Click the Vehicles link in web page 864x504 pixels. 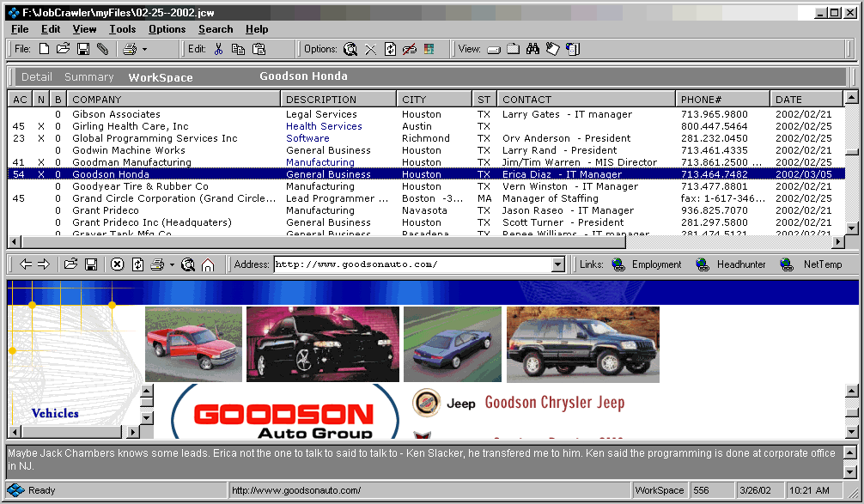tap(55, 413)
